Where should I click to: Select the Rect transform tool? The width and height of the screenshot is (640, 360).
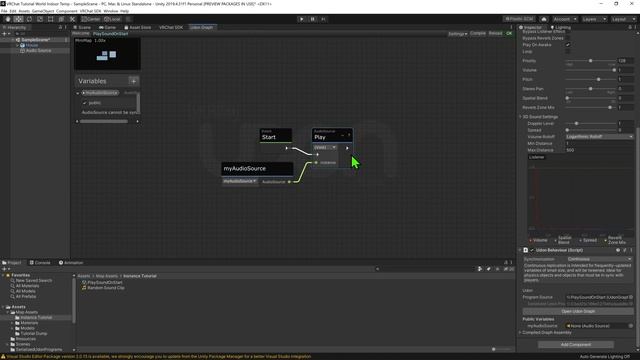(x=51, y=19)
